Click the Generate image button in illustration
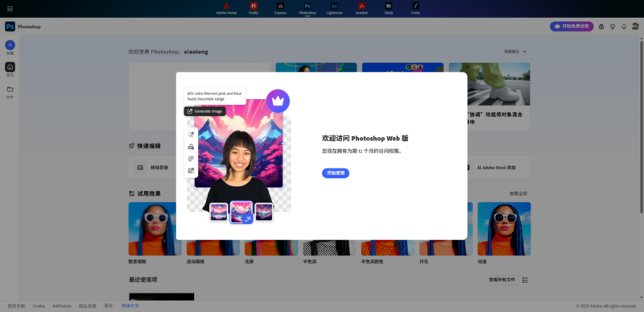This screenshot has width=644, height=312. 204,111
